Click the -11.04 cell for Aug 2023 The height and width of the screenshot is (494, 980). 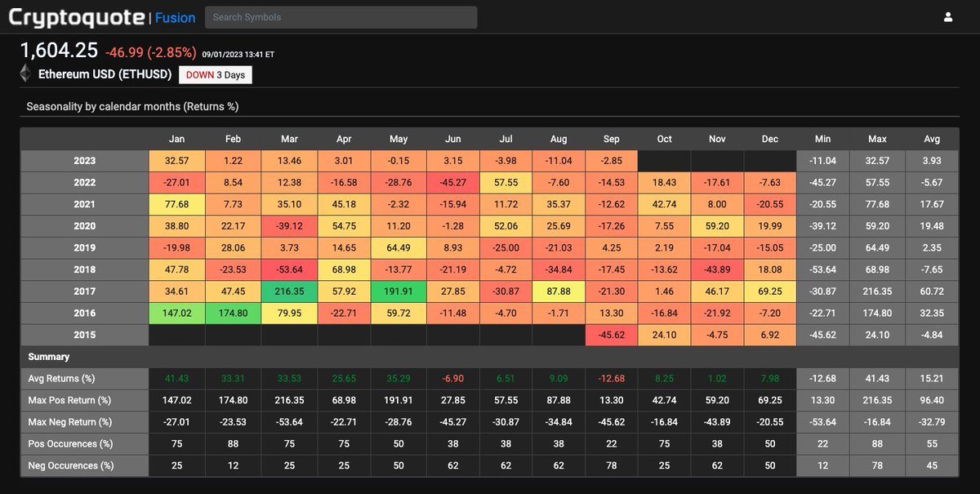click(558, 161)
